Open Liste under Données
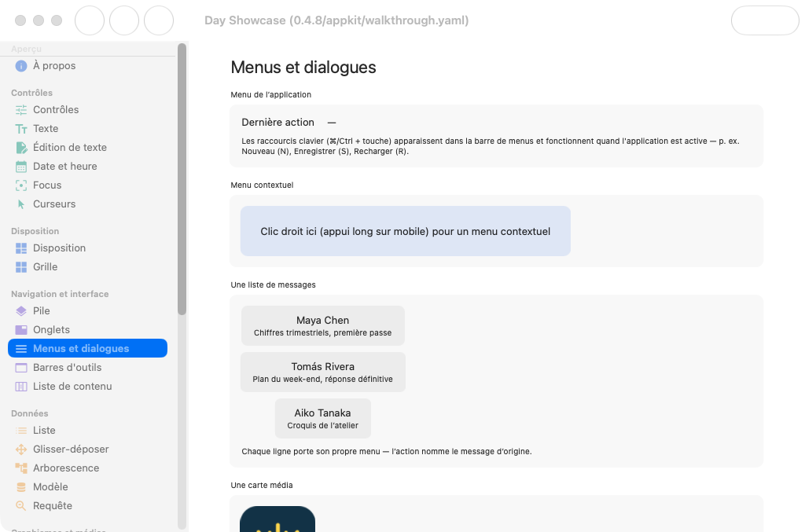The width and height of the screenshot is (805, 532). pyautogui.click(x=88, y=431)
